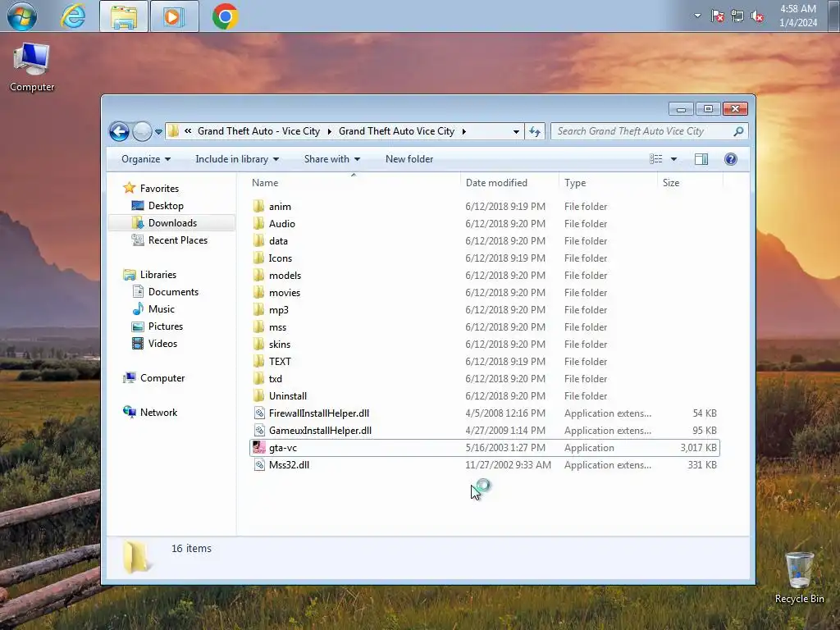Select the TEXT folder icon
Viewport: 840px width, 630px height.
pos(258,361)
